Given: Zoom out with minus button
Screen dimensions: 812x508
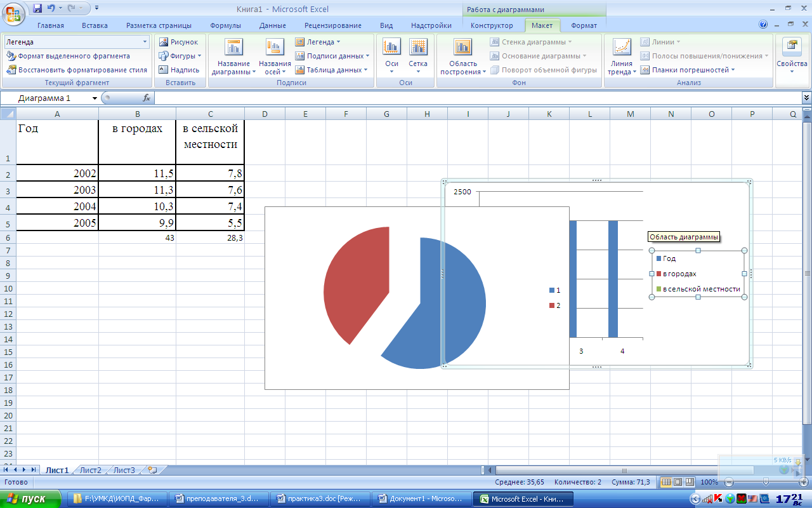Looking at the screenshot, I should (729, 483).
